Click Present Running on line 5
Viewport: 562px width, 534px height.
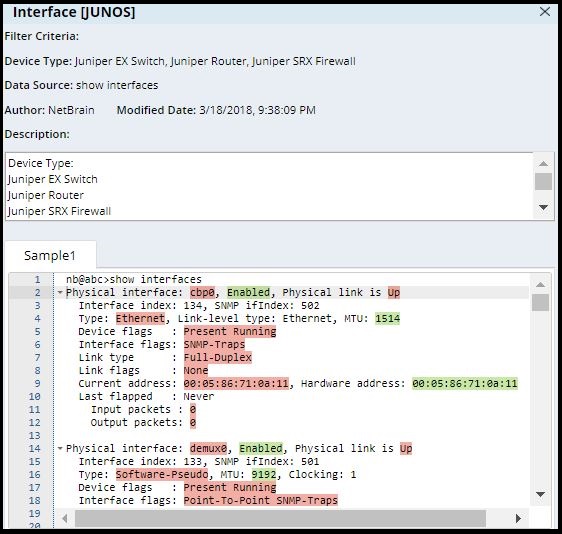230,332
